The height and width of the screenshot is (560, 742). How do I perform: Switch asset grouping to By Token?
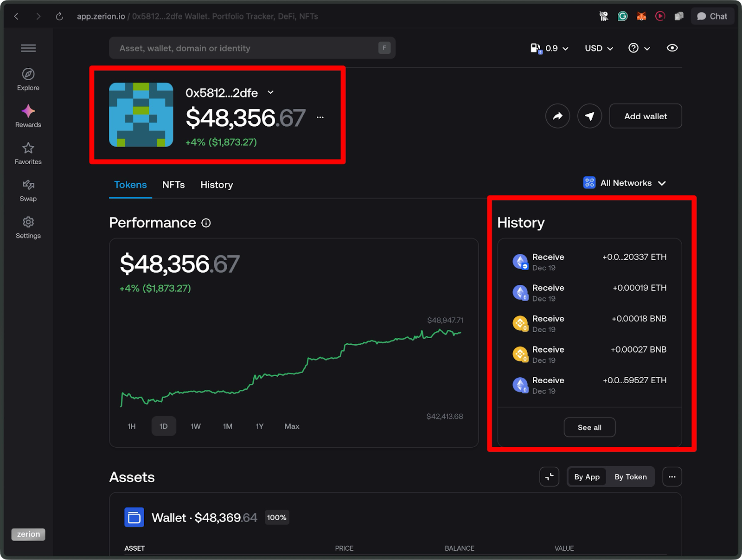tap(631, 476)
